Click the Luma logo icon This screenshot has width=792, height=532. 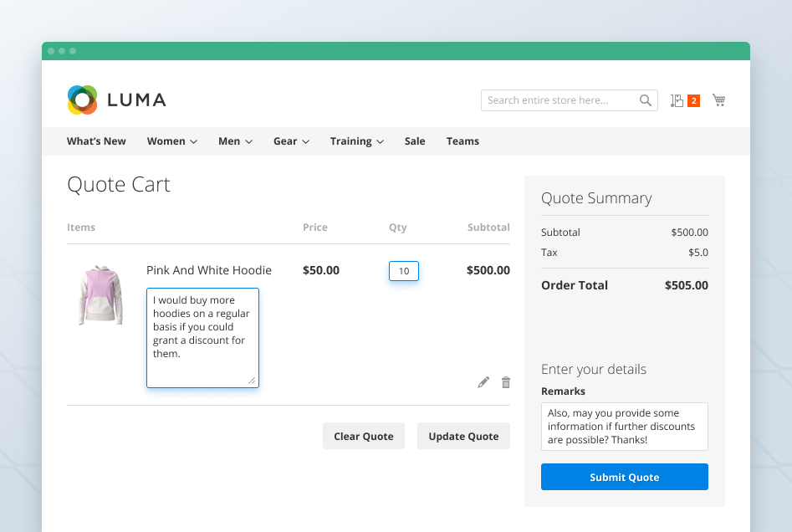click(x=82, y=100)
